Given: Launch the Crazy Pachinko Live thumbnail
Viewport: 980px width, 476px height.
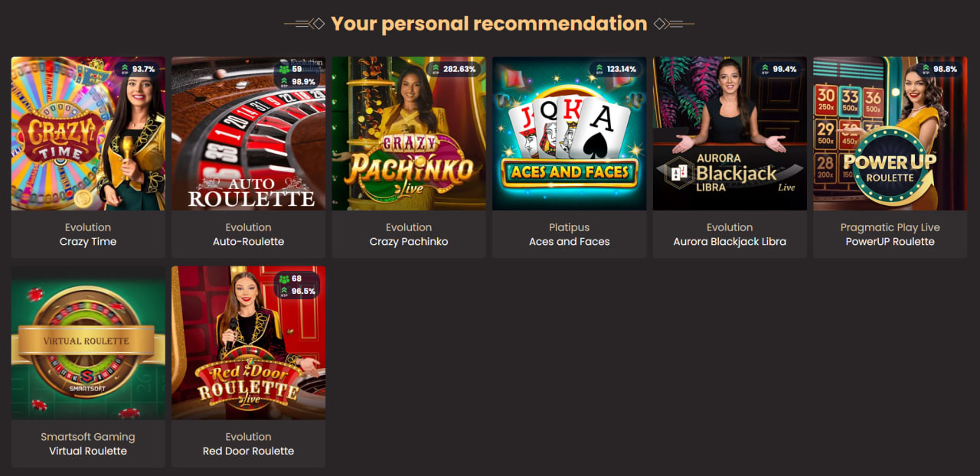Looking at the screenshot, I should coord(409,133).
